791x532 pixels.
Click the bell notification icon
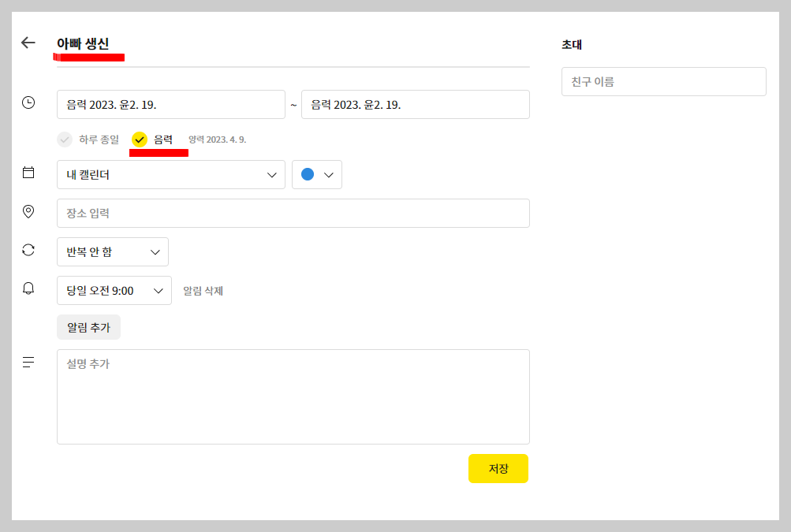point(28,288)
